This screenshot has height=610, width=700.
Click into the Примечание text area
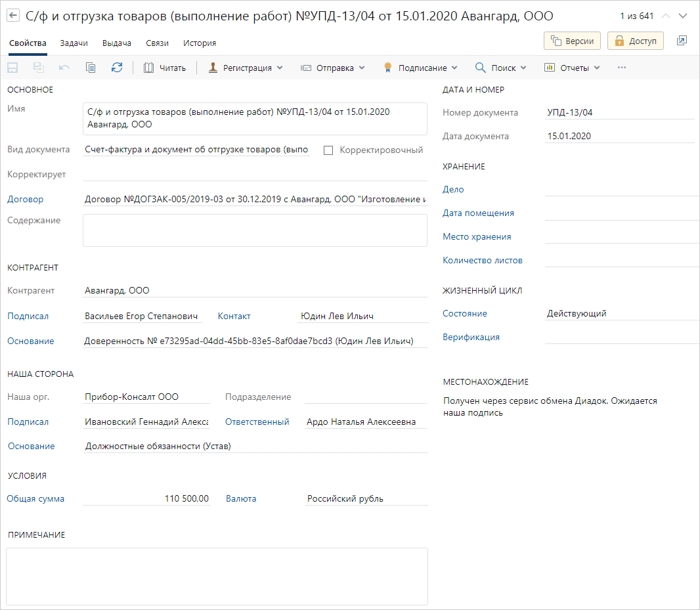click(217, 576)
